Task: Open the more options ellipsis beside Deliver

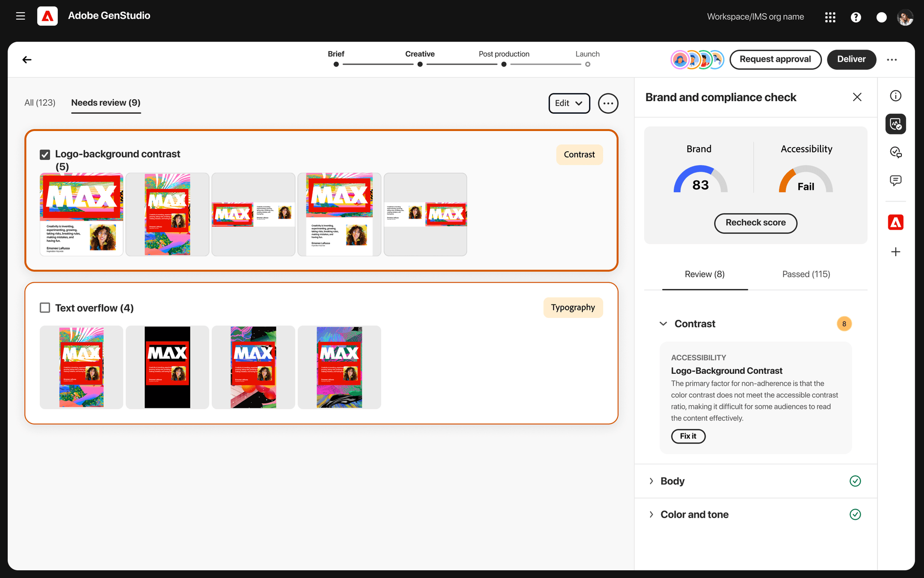Action: tap(892, 60)
